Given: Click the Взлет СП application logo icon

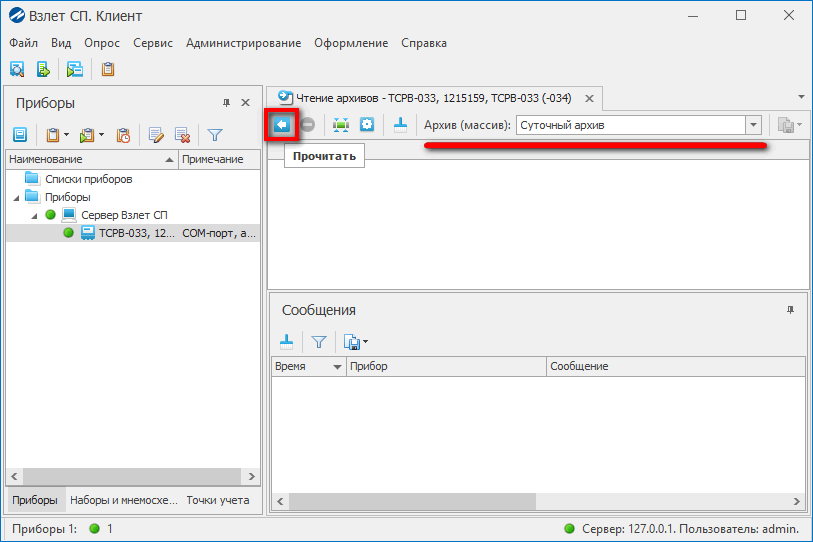Looking at the screenshot, I should [17, 16].
